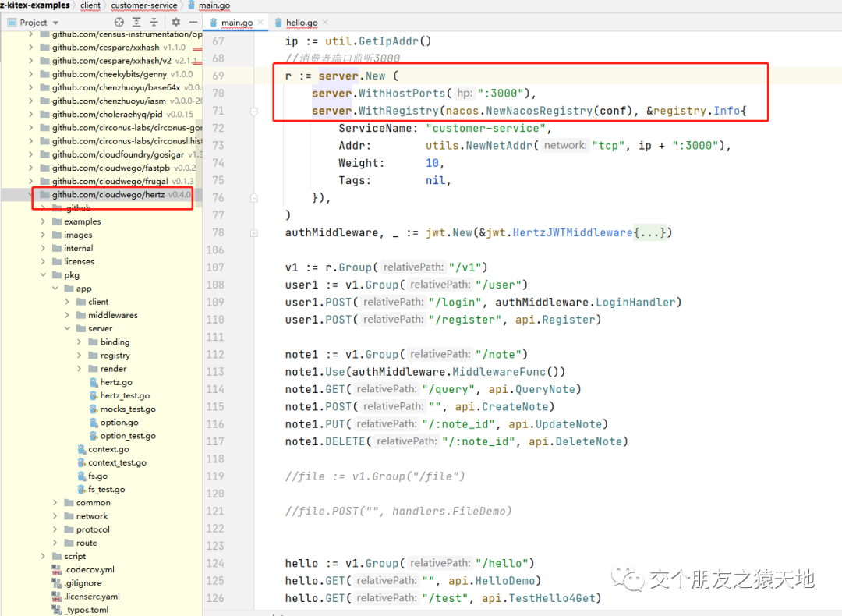
Task: Expand the common folder
Action: pos(55,503)
